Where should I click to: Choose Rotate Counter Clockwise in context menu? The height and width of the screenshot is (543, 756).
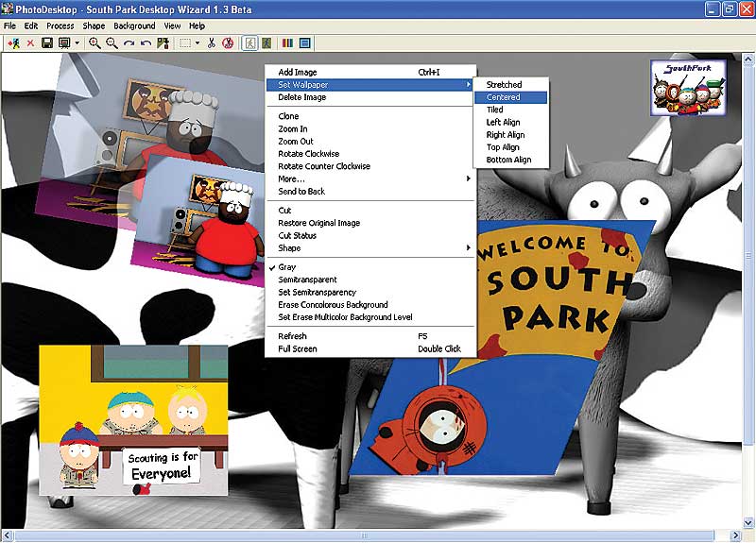[370, 166]
